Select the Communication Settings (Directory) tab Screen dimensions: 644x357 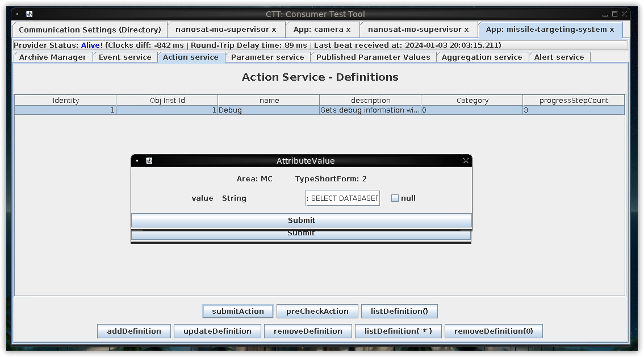click(90, 30)
